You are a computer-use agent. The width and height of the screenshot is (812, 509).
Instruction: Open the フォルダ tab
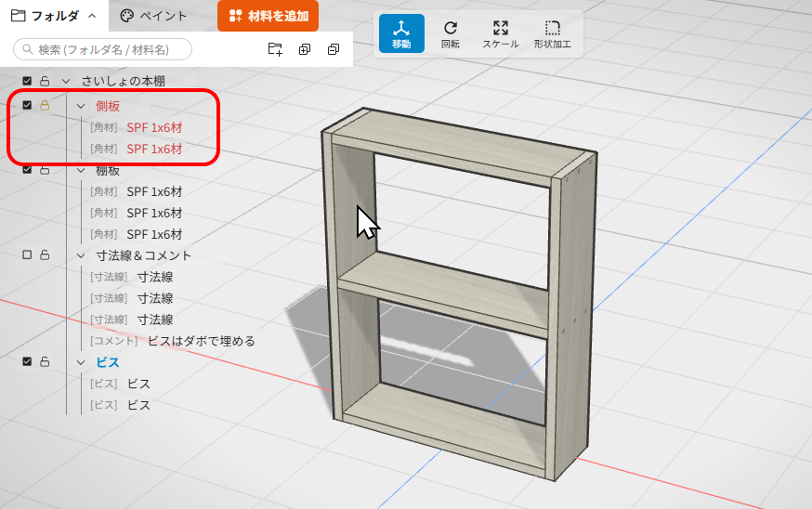pos(54,16)
